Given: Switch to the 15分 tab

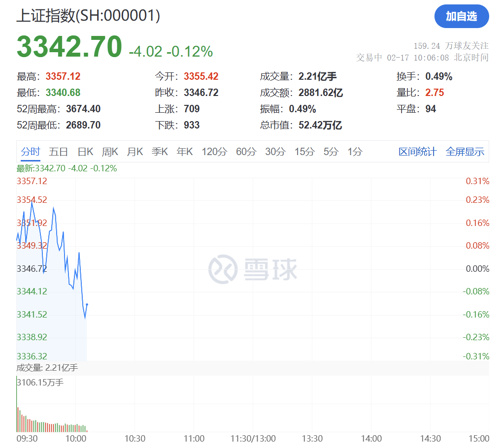Looking at the screenshot, I should [x=304, y=152].
